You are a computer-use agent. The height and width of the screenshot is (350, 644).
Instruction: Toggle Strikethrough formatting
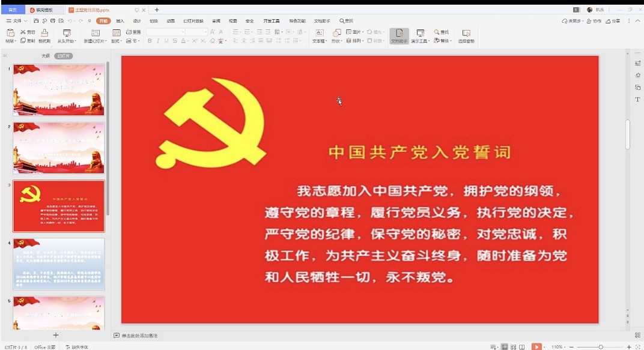pos(175,41)
